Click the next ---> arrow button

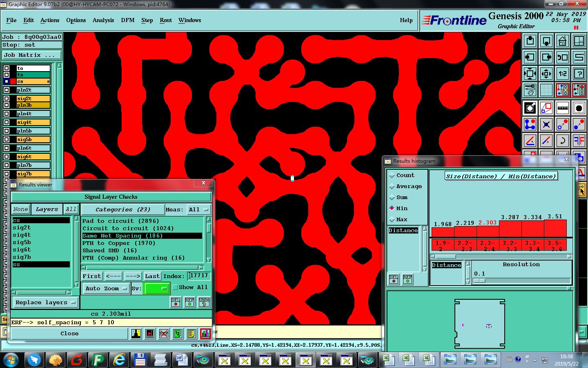pos(133,276)
